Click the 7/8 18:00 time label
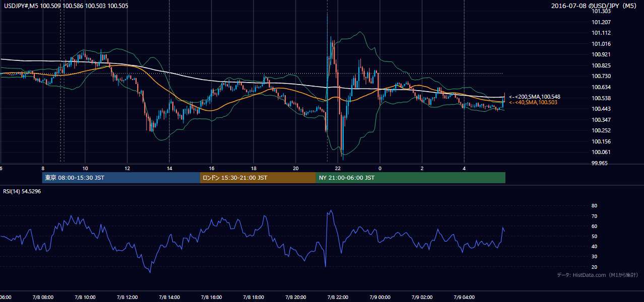644x302 pixels. [254, 297]
